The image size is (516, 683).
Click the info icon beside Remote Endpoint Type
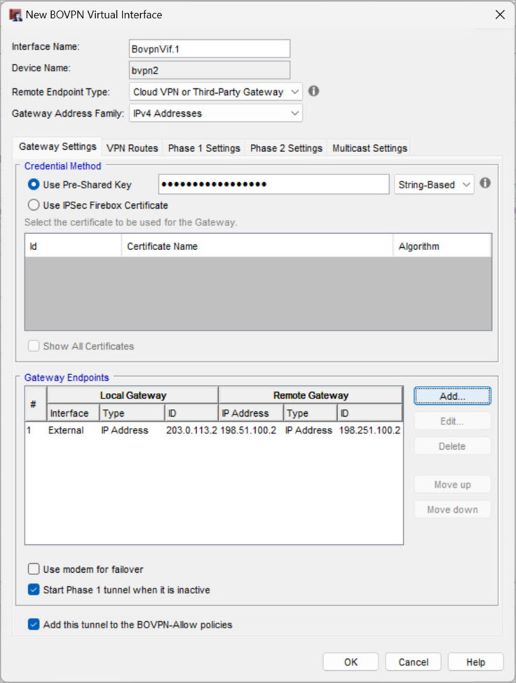pyautogui.click(x=314, y=91)
